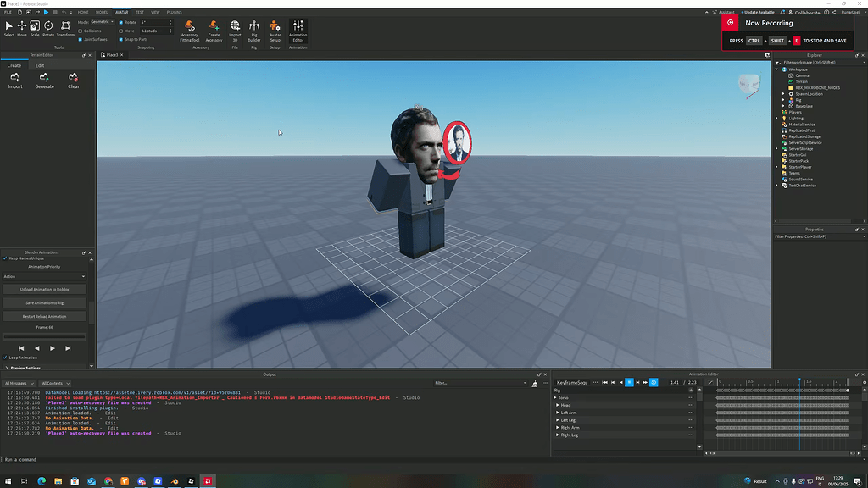Image resolution: width=868 pixels, height=488 pixels.
Task: Open the All Messages filter dropdown
Action: click(19, 383)
